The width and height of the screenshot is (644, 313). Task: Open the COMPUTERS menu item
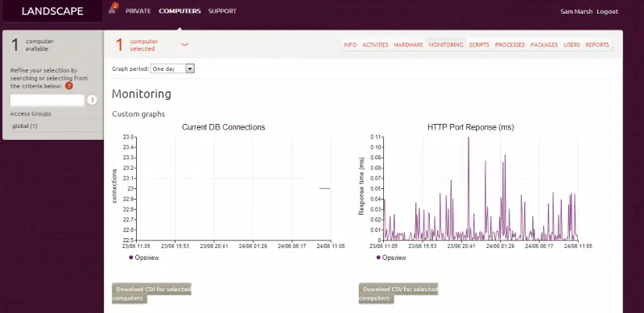click(180, 11)
